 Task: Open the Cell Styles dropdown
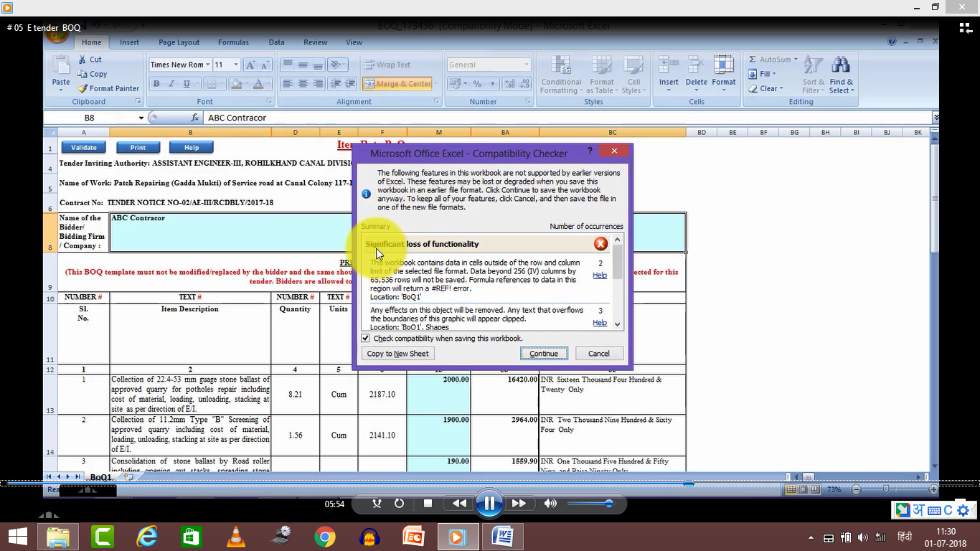click(x=633, y=75)
